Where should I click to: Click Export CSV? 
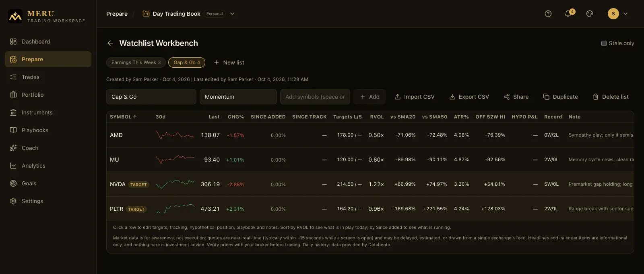[469, 97]
